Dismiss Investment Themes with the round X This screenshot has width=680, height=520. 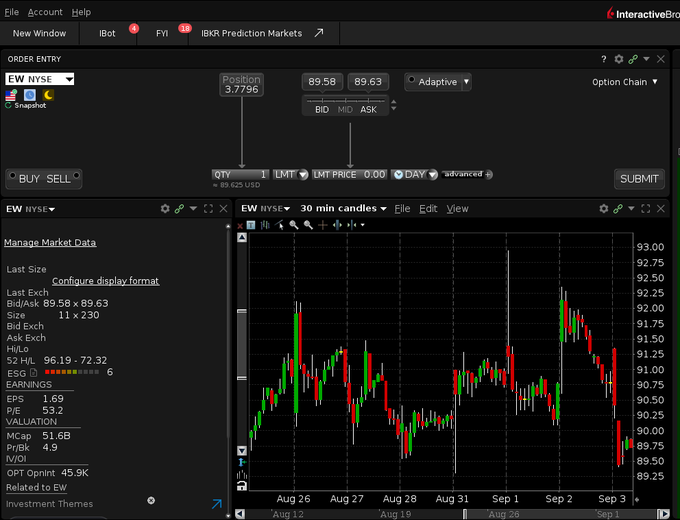pos(151,500)
